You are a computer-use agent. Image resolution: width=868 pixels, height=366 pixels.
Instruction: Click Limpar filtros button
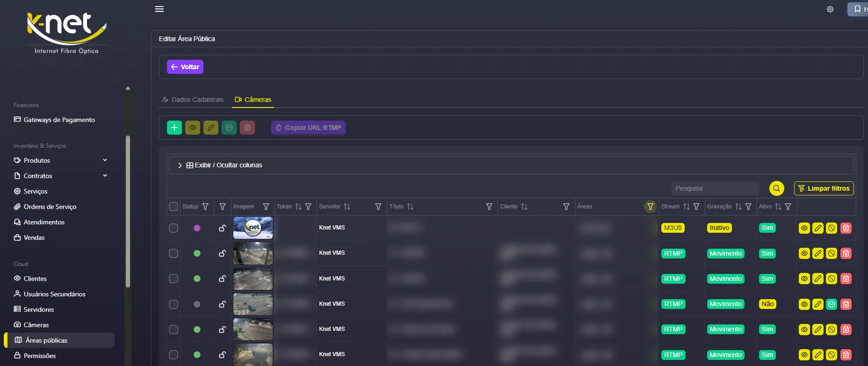click(824, 188)
